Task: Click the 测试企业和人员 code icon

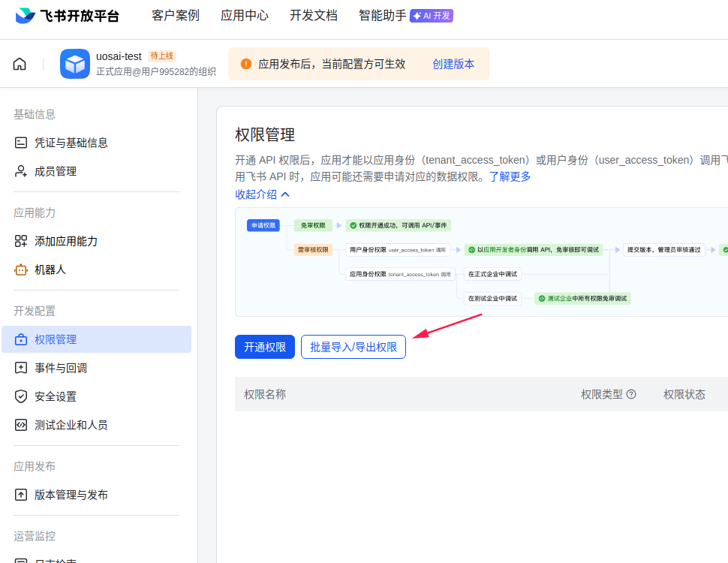Action: (x=21, y=425)
